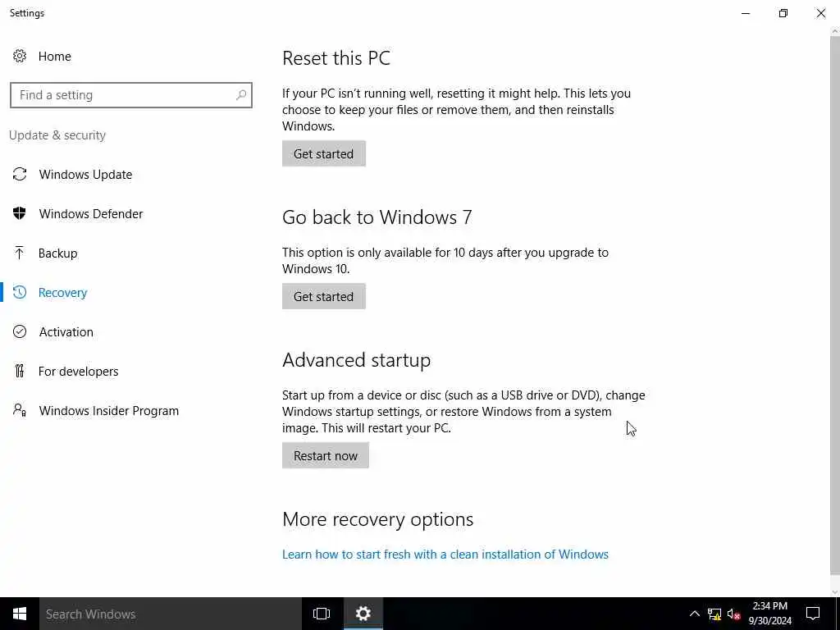840x630 pixels.
Task: Click the Home gear icon
Action: [x=20, y=56]
